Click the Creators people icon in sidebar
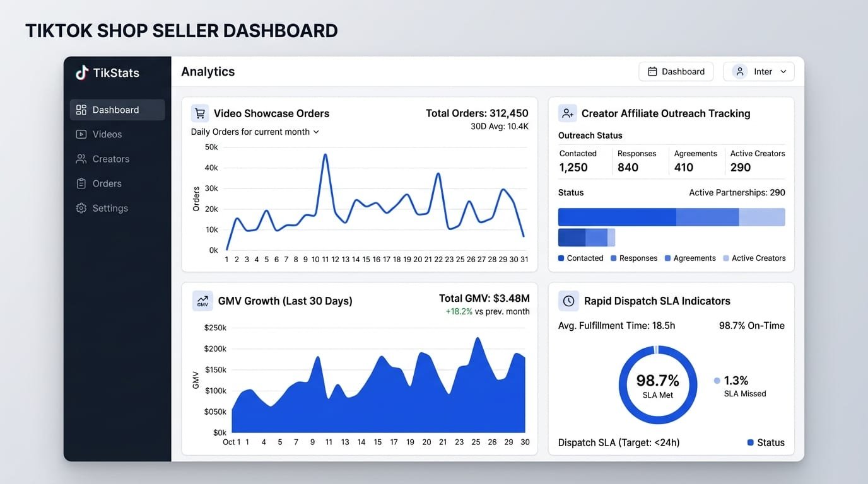 (81, 159)
